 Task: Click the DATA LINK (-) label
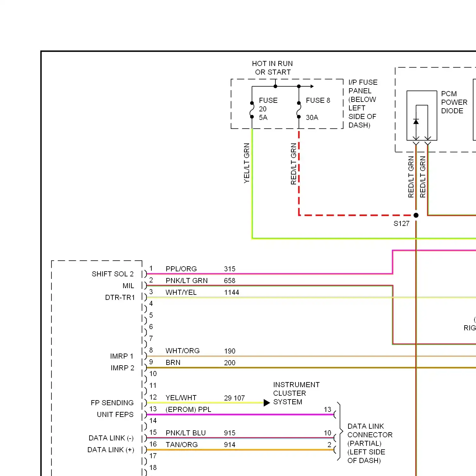(x=111, y=438)
